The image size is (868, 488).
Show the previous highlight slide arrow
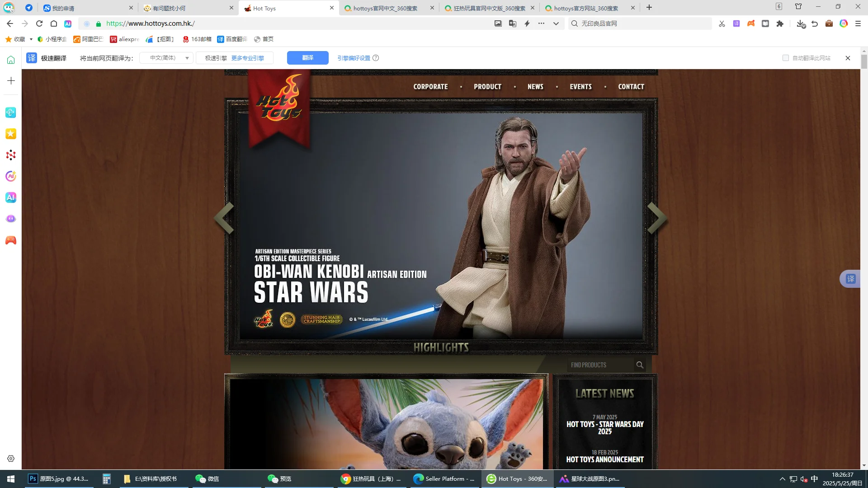tap(224, 218)
